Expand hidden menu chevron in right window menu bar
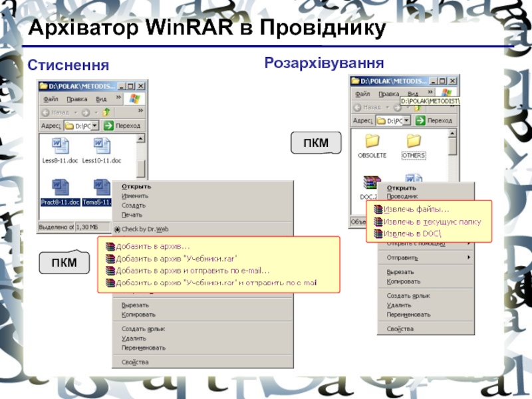 pyautogui.click(x=430, y=92)
